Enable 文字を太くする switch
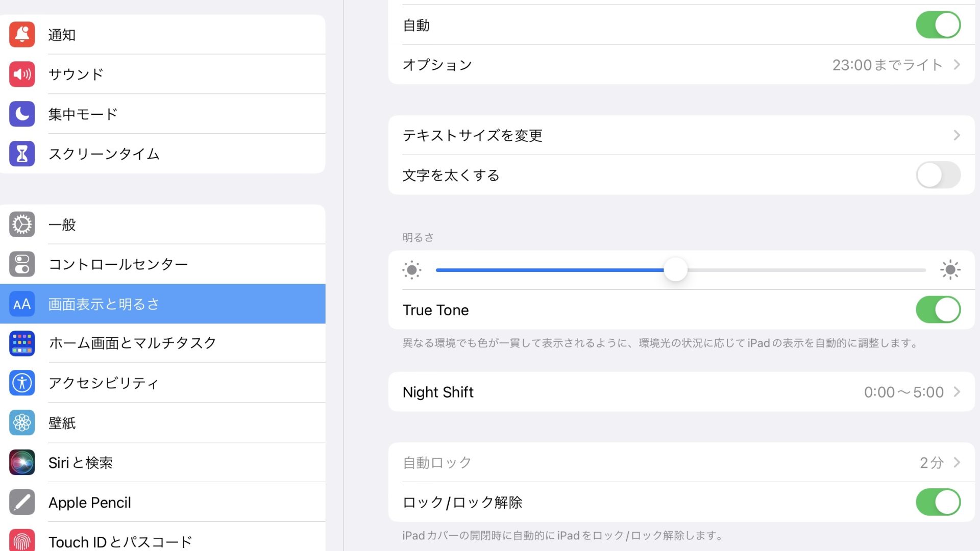Screen dimensions: 980x551 938,175
